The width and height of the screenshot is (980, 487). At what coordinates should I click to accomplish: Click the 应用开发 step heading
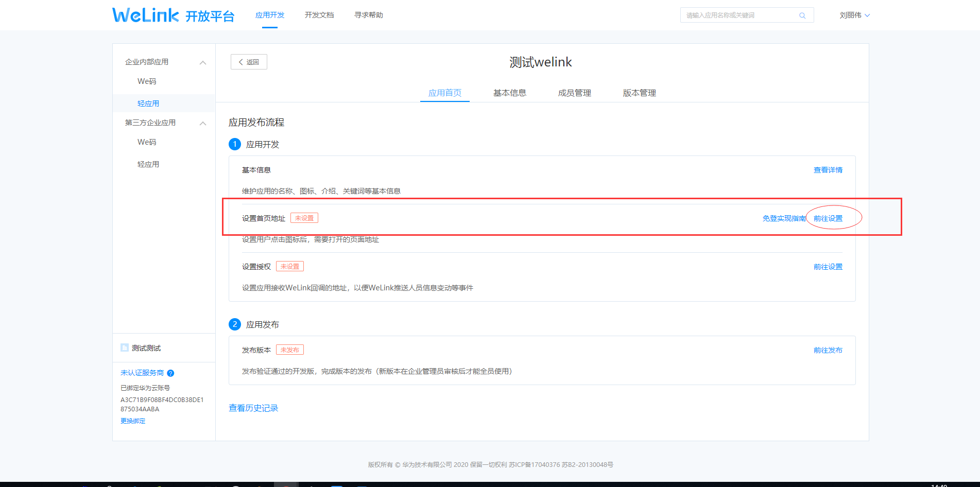263,145
